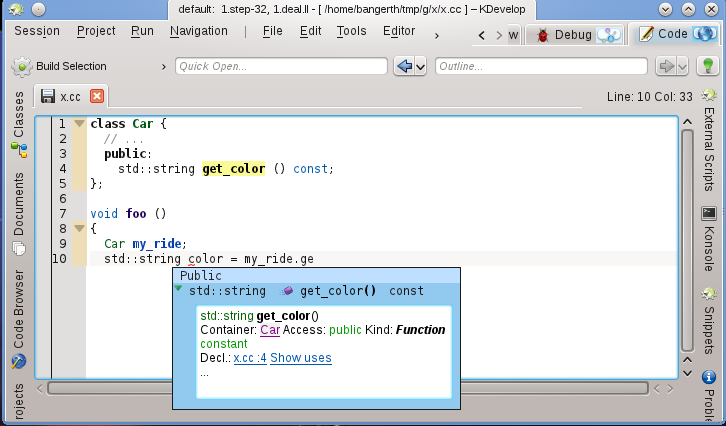Click the Build Selection gear icon
This screenshot has width=726, height=426.
21,67
